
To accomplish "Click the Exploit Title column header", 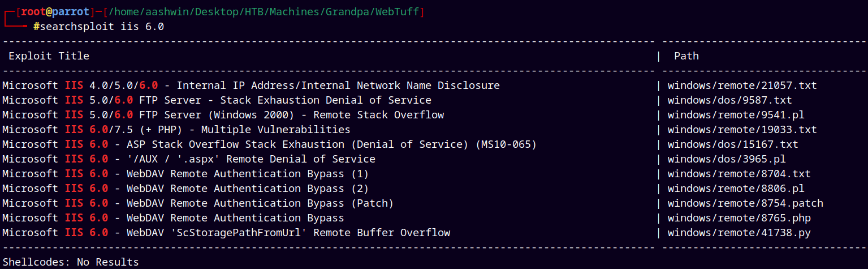I will [49, 56].
